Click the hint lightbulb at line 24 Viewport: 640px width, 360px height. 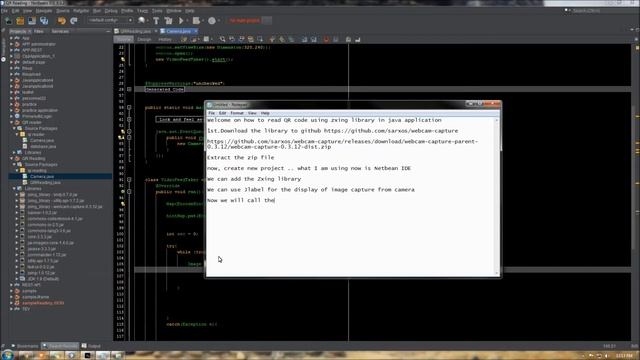(x=122, y=59)
